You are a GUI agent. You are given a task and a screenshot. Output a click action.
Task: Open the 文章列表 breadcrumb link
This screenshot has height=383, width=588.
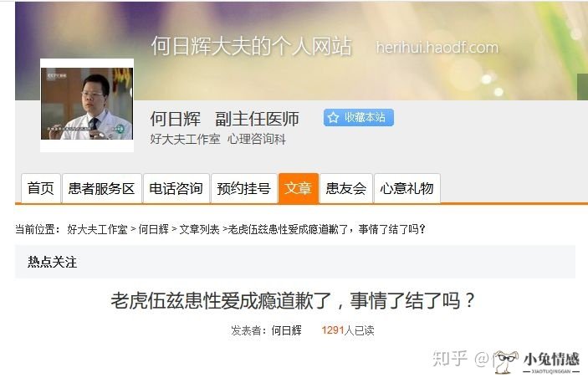coord(199,229)
